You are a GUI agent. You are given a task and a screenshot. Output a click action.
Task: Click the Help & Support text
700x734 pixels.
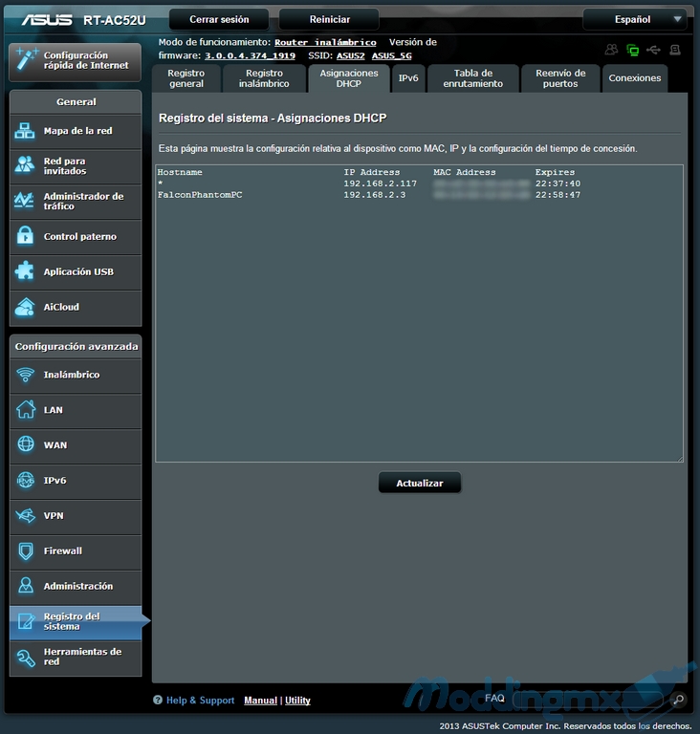[x=201, y=701]
